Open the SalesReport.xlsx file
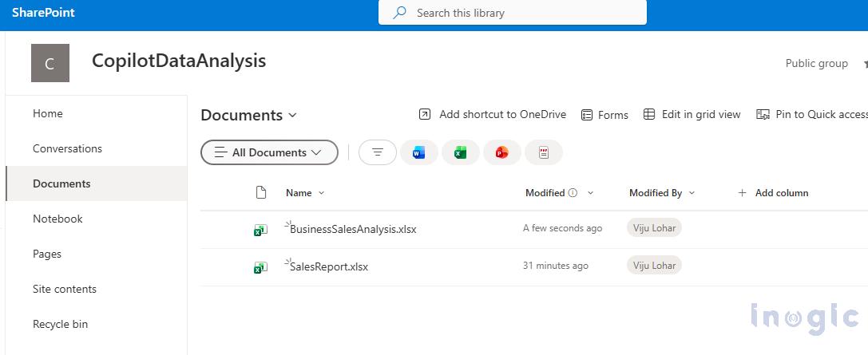The image size is (868, 355). [329, 266]
